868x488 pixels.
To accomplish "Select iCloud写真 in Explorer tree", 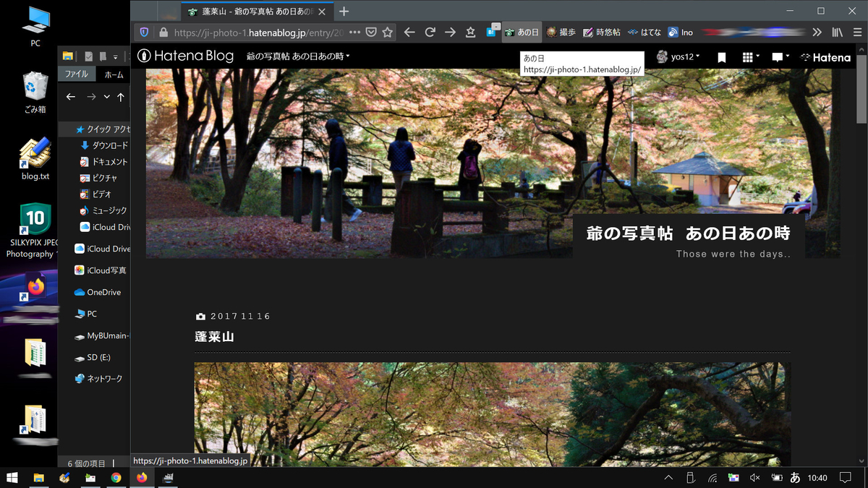I will tap(101, 270).
